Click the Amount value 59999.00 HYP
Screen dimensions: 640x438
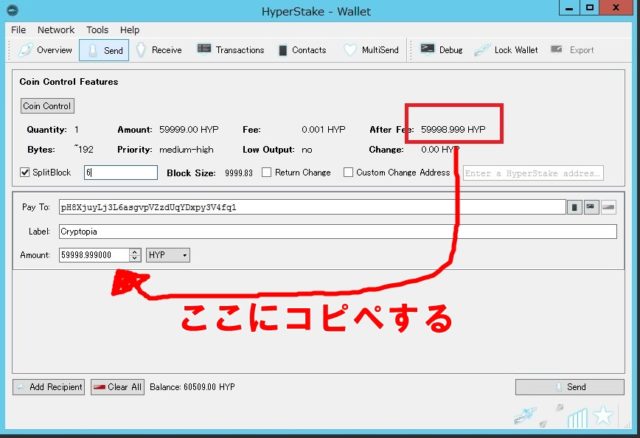(189, 129)
